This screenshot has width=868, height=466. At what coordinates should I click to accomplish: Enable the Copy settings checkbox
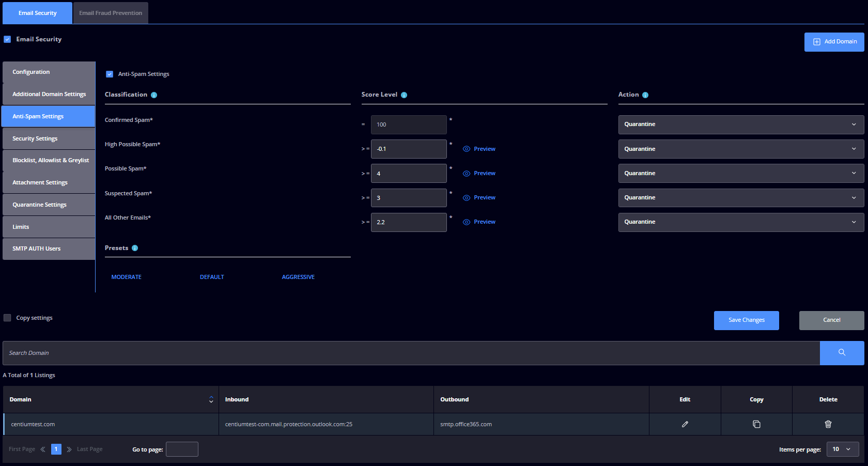point(7,318)
